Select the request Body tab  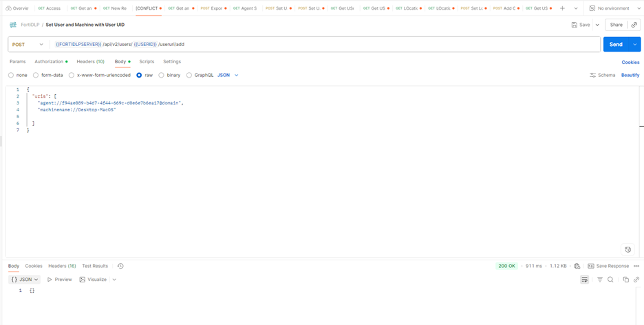(122, 62)
